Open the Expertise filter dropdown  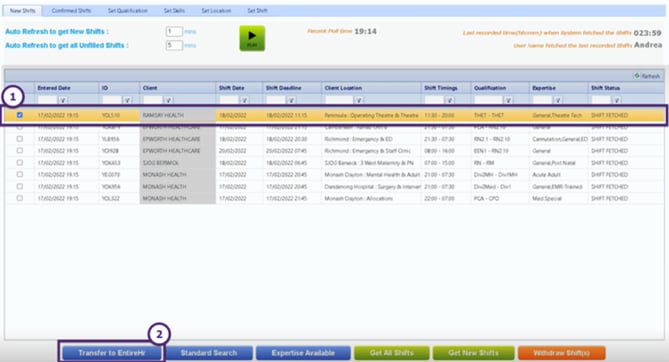(x=558, y=100)
